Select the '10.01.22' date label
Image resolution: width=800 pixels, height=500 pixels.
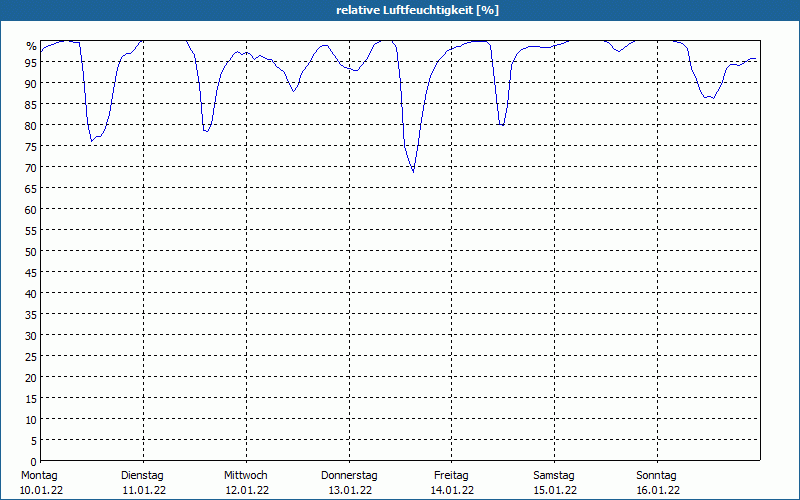pyautogui.click(x=41, y=490)
